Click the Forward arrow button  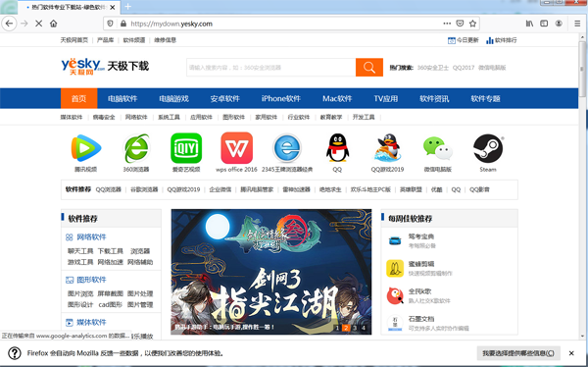[24, 24]
